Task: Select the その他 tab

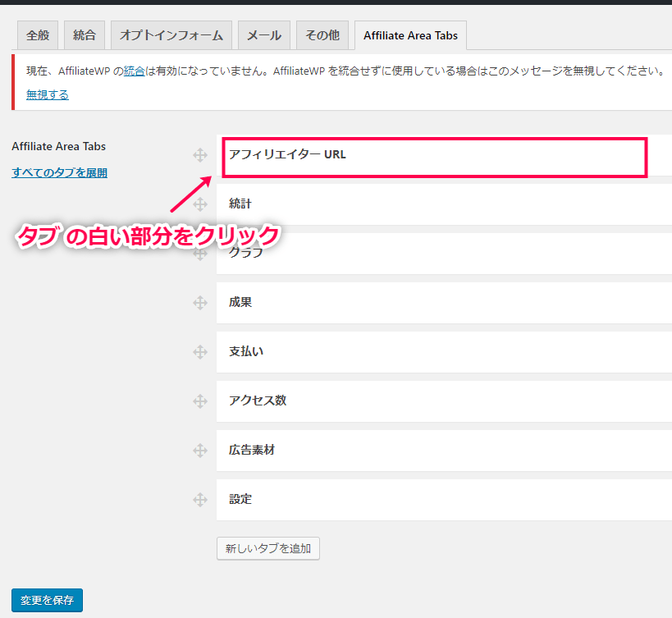Action: [x=322, y=35]
